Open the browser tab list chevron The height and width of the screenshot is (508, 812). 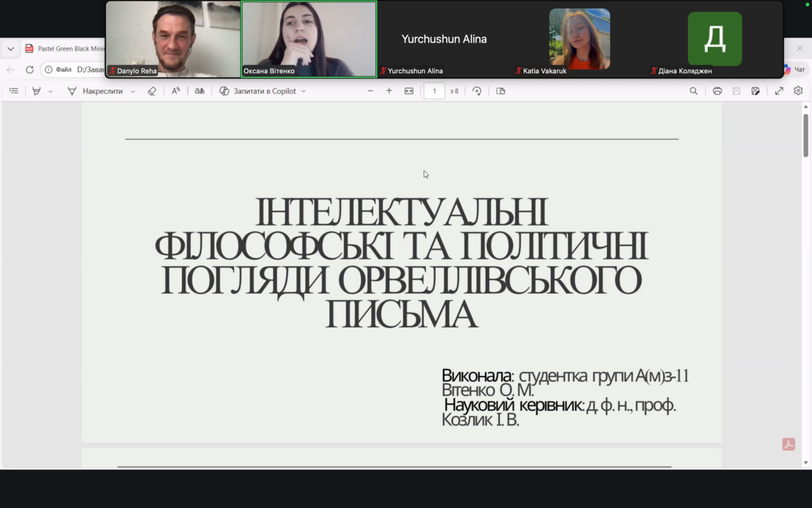point(11,49)
